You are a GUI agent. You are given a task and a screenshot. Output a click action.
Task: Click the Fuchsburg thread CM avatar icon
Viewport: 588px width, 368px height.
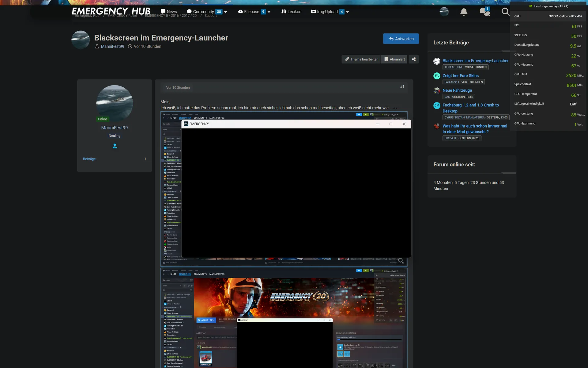click(437, 105)
